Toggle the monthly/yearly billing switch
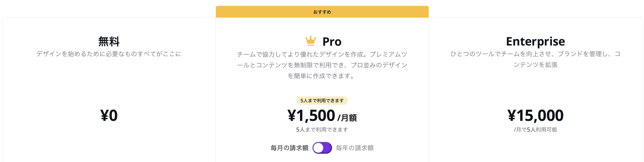Screen dimensions: 644x162 (322, 148)
